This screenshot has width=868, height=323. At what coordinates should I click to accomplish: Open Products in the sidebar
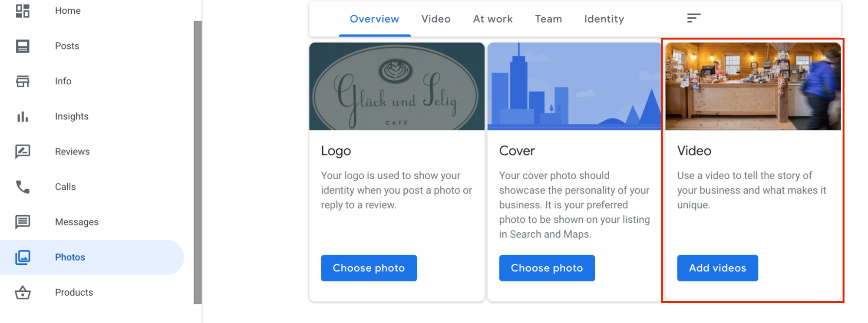[x=74, y=293]
